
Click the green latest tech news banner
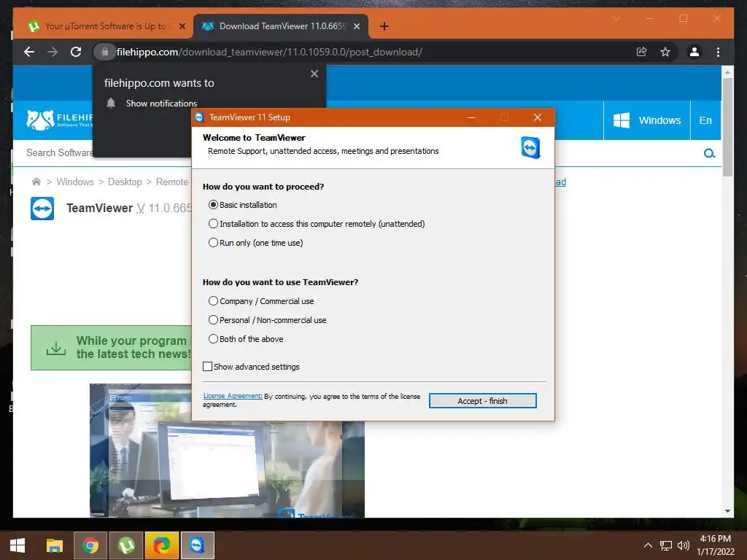tap(111, 348)
